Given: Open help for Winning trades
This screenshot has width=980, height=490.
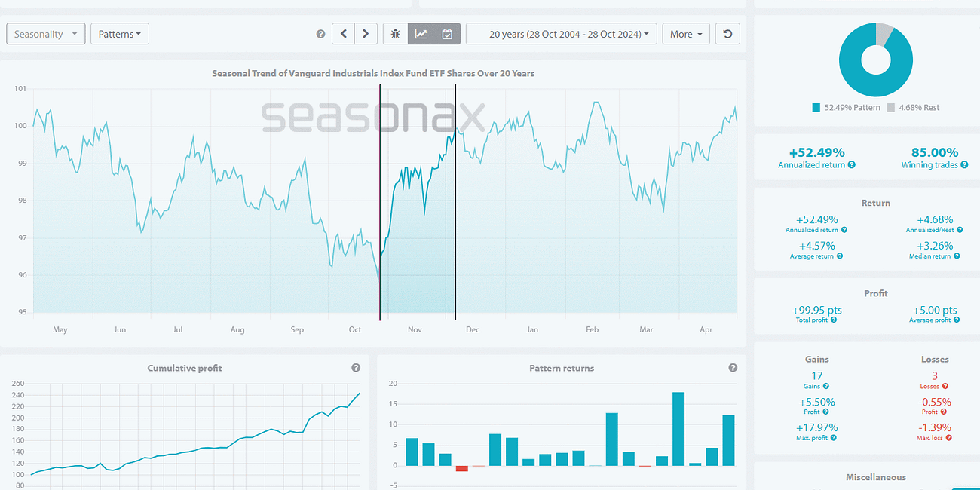Looking at the screenshot, I should point(964,164).
